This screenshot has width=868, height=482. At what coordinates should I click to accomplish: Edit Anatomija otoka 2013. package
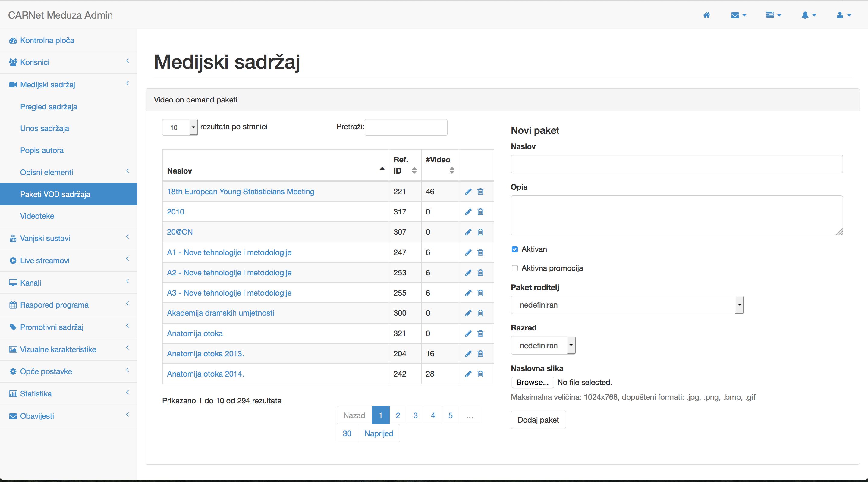[468, 354]
